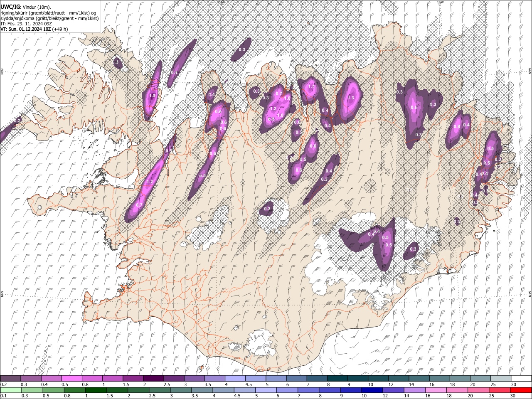This screenshot has width=532, height=399.
Task: Pick the upper-row legend swatch starting at 0.2
Action: (10, 378)
